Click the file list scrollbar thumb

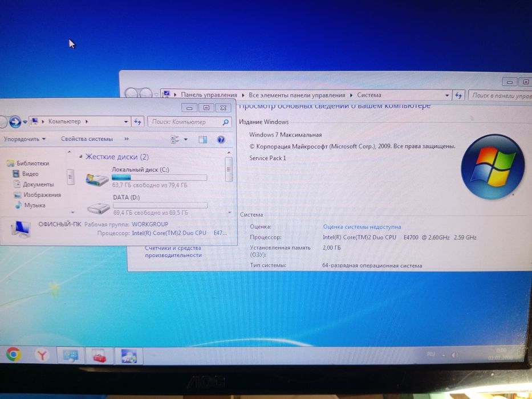(229, 169)
